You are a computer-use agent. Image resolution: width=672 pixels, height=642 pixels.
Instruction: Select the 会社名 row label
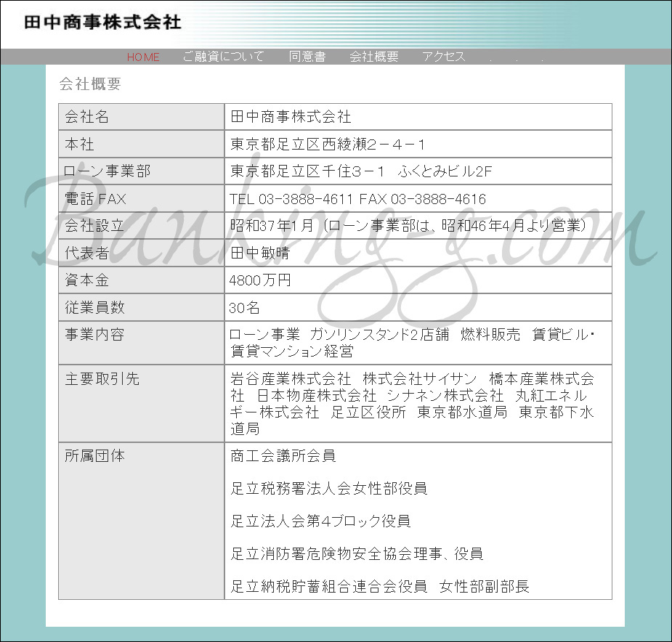tap(86, 117)
